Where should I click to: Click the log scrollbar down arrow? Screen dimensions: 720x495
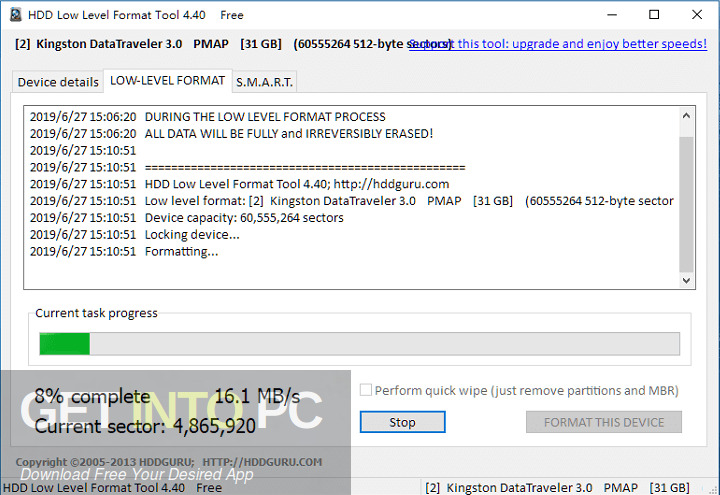click(686, 280)
